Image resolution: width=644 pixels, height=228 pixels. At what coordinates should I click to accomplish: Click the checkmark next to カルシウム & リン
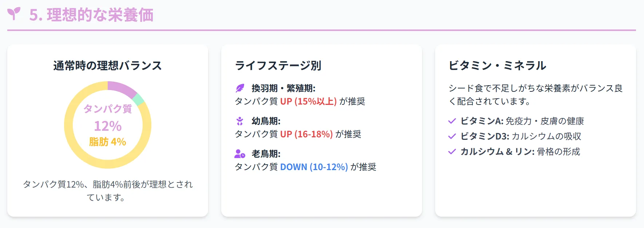tap(452, 152)
